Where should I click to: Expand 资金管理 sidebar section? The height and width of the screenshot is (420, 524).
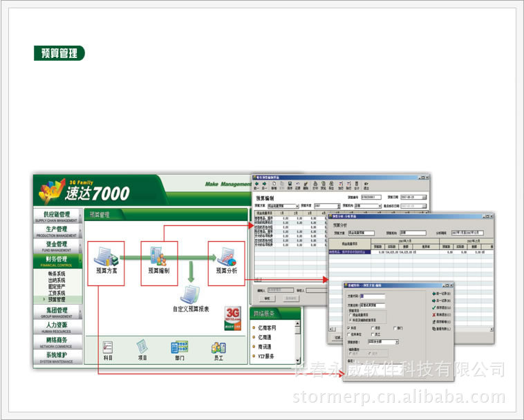57,246
